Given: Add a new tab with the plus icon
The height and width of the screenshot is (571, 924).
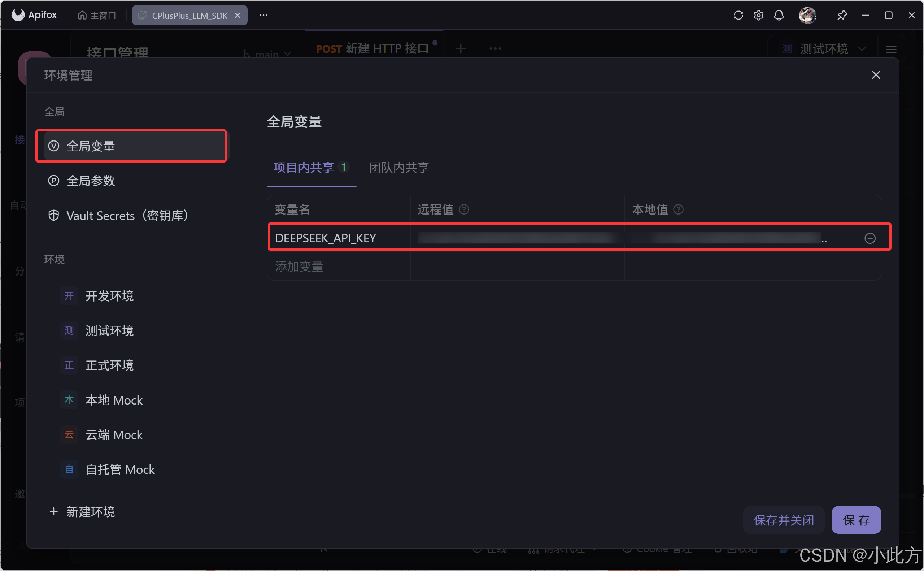Looking at the screenshot, I should point(460,48).
